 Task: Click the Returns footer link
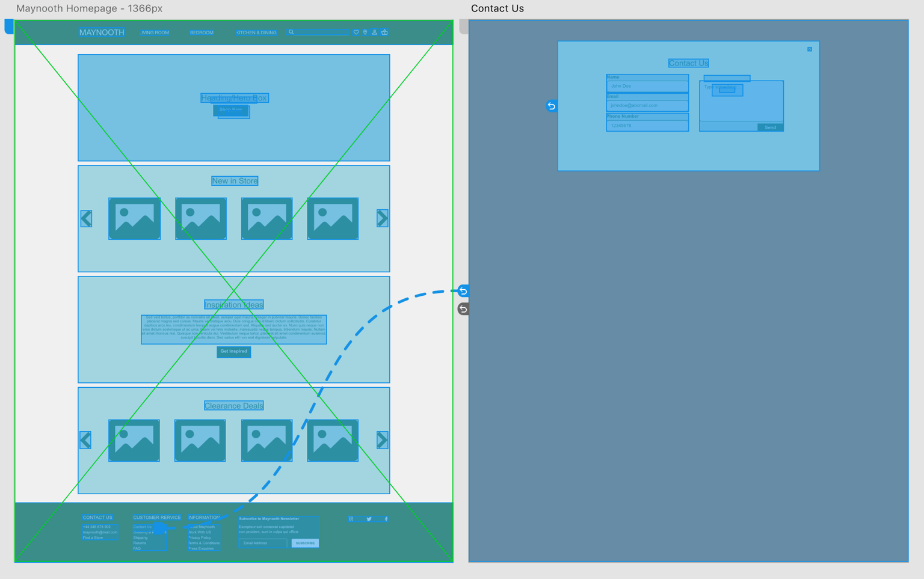click(x=140, y=544)
